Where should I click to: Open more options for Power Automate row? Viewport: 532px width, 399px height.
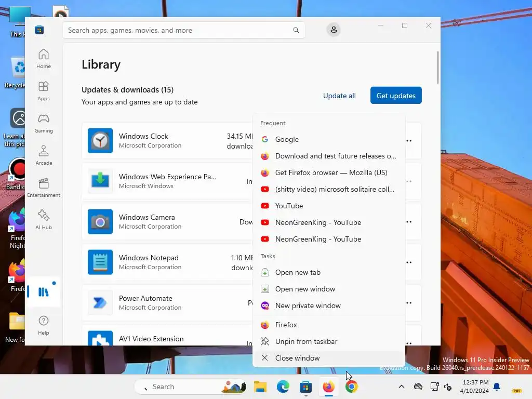tap(409, 303)
